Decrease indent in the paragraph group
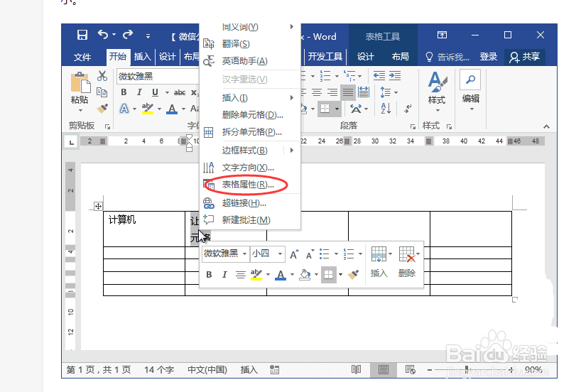The image size is (581, 392). click(x=379, y=76)
